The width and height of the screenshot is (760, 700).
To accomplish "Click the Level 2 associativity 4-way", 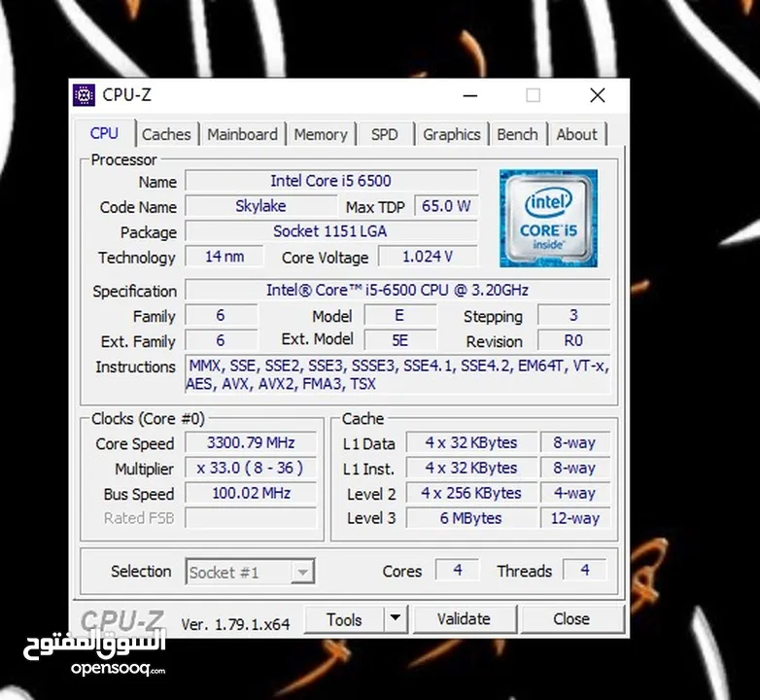I will [x=574, y=493].
